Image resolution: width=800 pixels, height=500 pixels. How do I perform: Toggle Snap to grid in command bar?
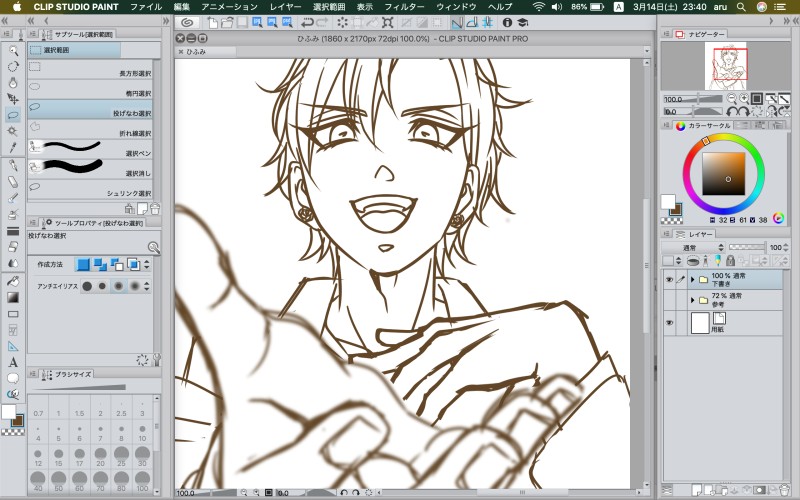[487, 22]
